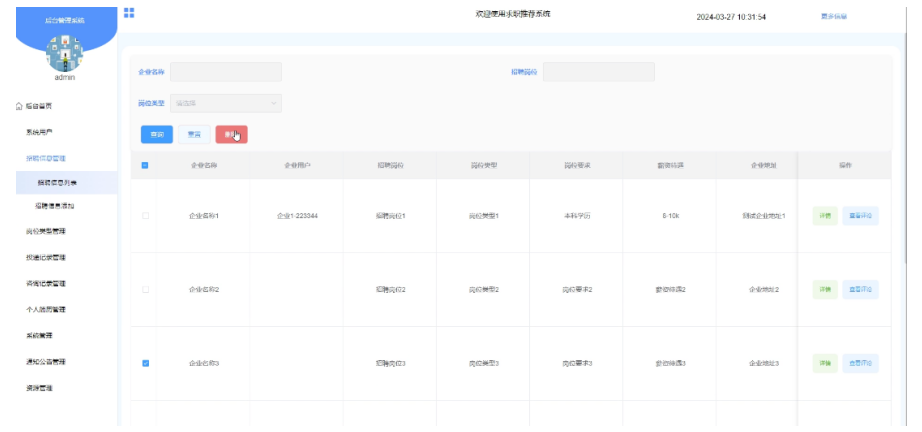This screenshot has height=432, width=922.
Task: Click the 企业名称 column header
Action: [203, 166]
